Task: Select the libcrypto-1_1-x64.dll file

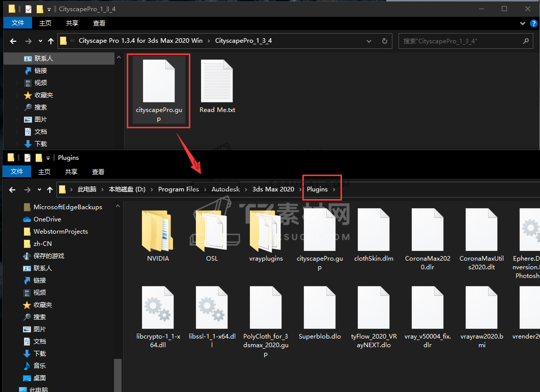Action: (158, 317)
